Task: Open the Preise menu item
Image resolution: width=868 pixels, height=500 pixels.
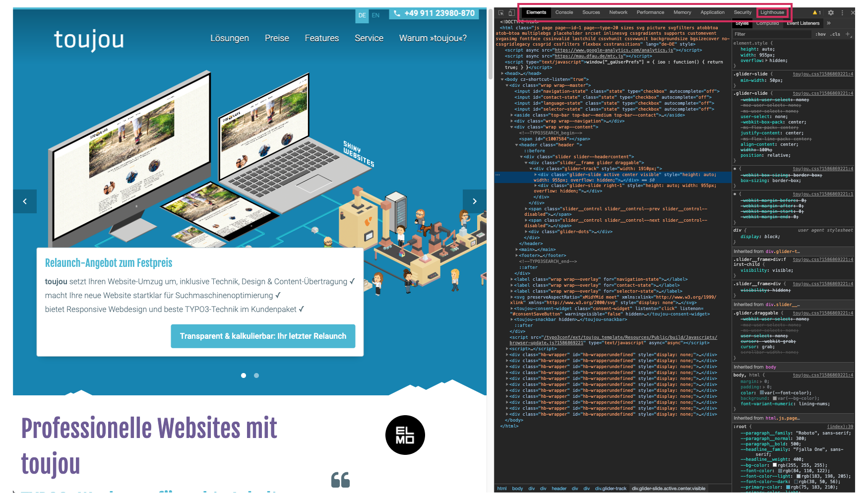Action: pos(277,38)
